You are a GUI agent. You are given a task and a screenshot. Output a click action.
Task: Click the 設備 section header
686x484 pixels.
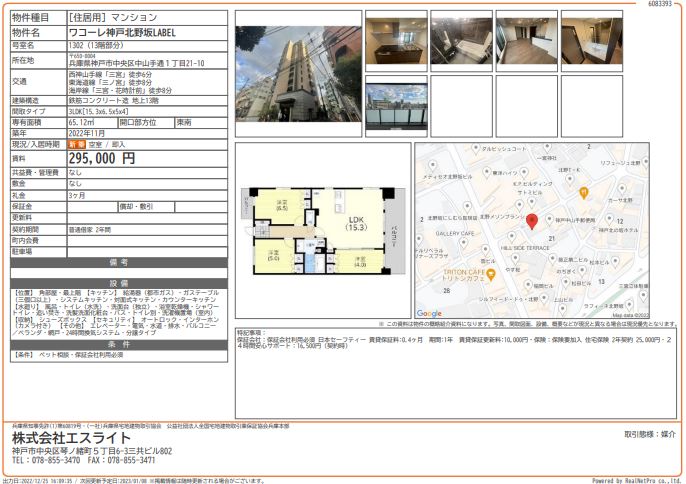tap(119, 283)
